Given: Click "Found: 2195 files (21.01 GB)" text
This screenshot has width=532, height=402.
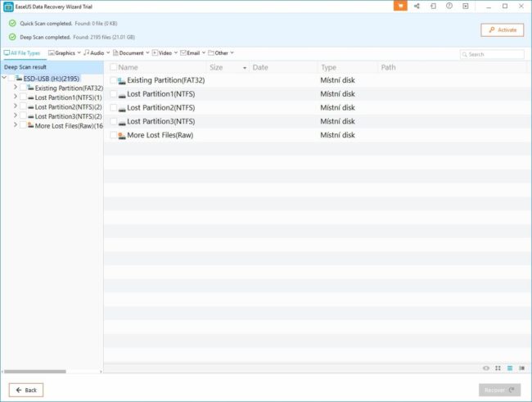Looking at the screenshot, I should coord(104,37).
